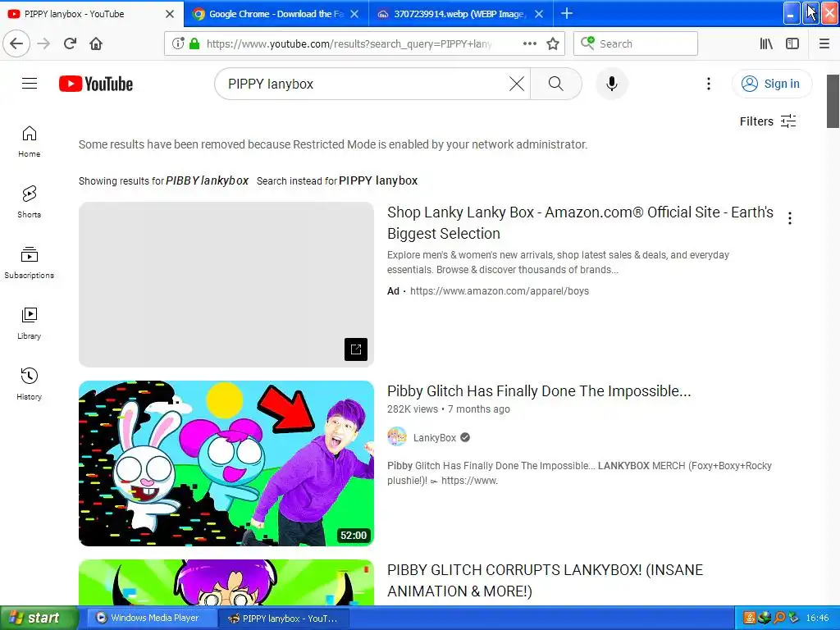Go to YouTube Home in sidebar
The image size is (840, 630).
[30, 141]
